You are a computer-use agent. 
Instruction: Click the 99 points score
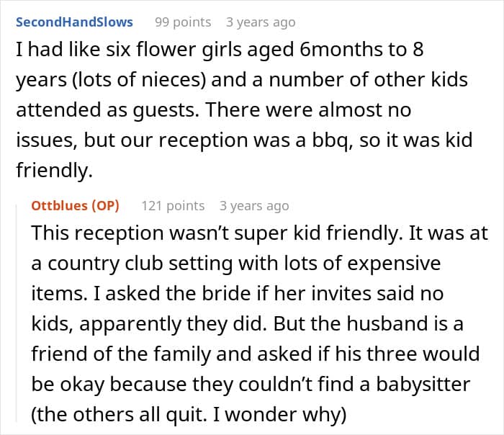(x=183, y=22)
